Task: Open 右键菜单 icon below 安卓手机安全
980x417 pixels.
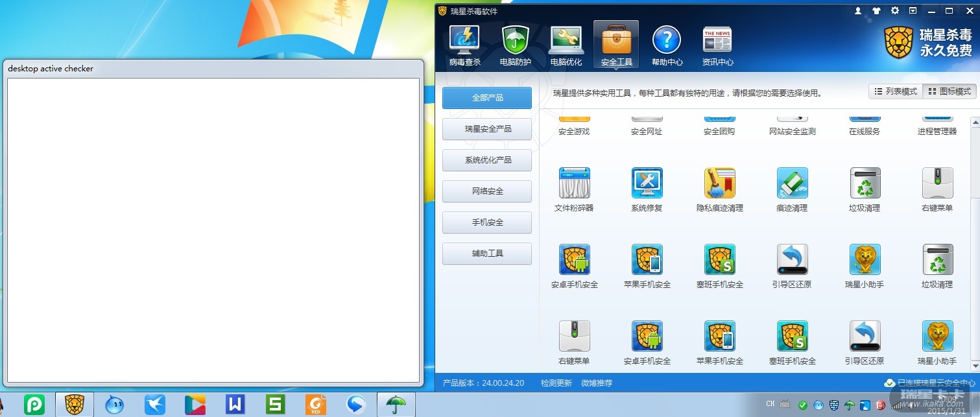Action: (574, 337)
